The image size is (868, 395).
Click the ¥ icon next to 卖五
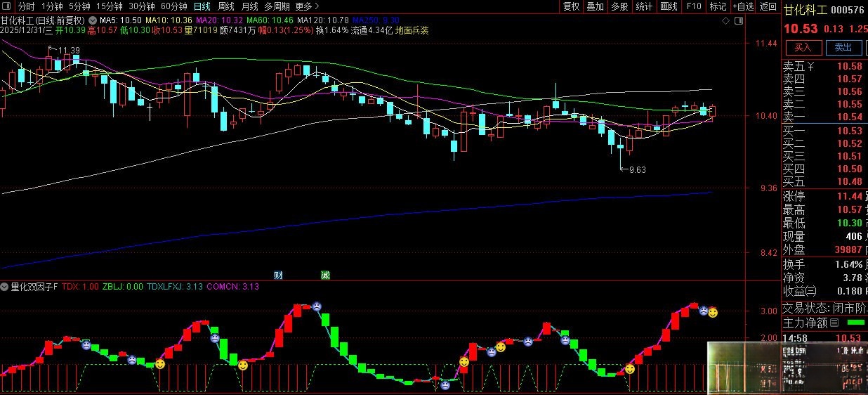tap(811, 67)
